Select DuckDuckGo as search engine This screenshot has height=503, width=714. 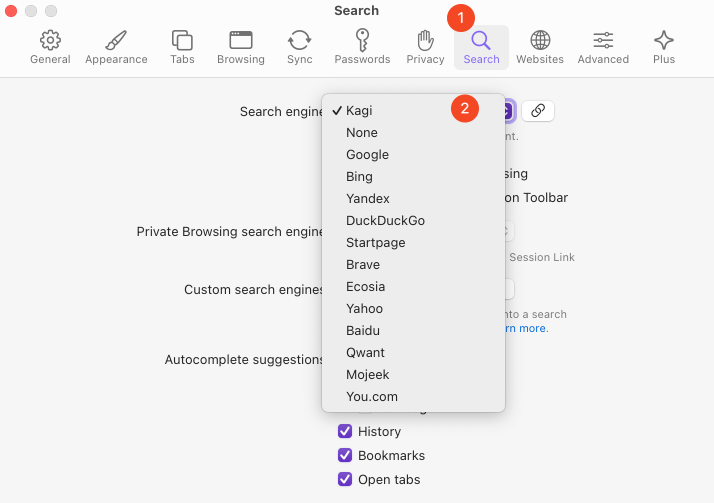413,220
